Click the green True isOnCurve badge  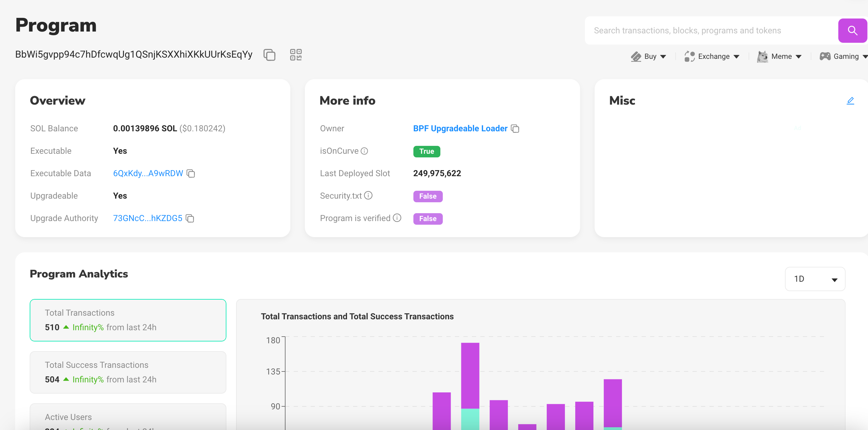click(427, 151)
